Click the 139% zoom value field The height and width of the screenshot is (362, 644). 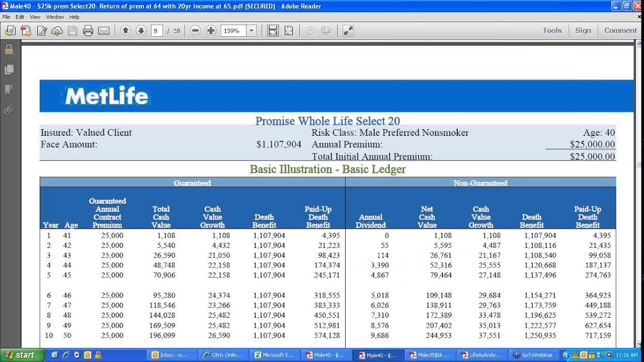[233, 31]
